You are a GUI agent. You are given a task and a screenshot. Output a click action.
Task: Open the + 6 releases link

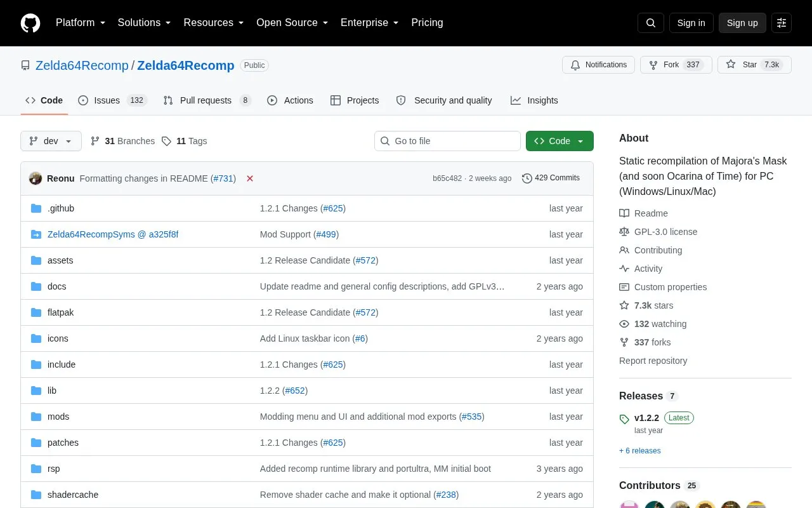639,451
